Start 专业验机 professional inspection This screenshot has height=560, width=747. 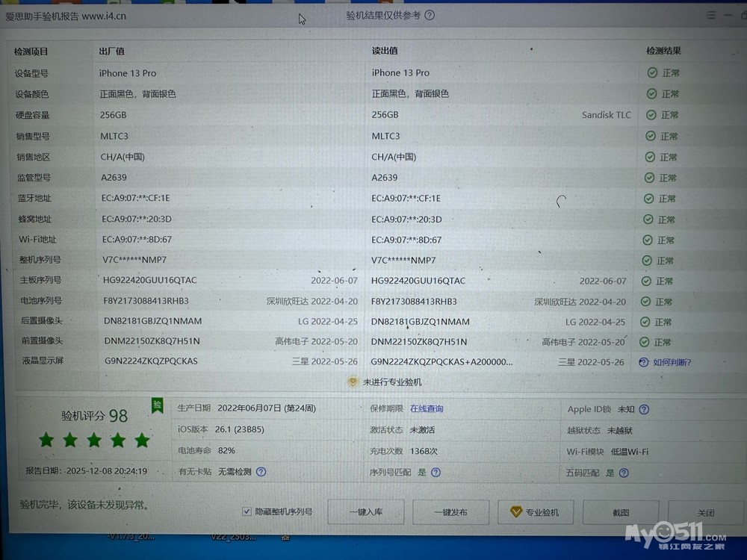pos(535,512)
